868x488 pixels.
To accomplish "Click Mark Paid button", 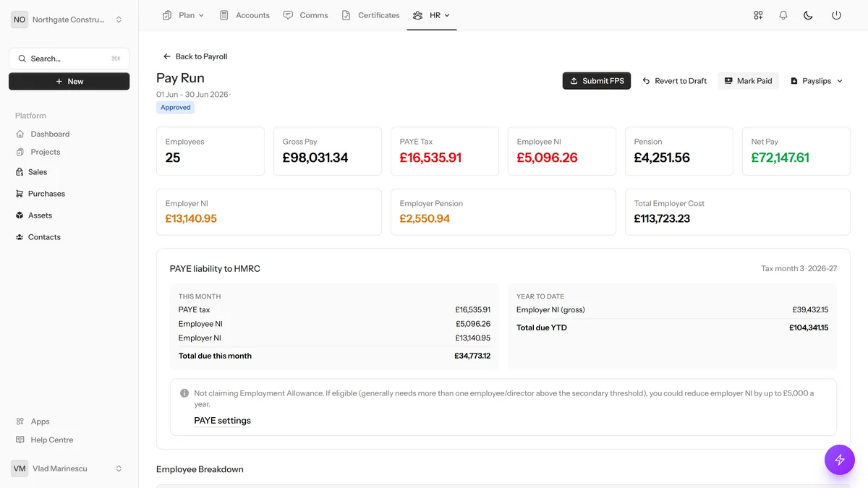I will 748,81.
